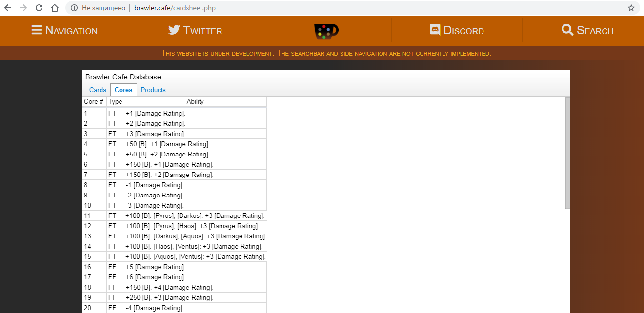Sort by the Type column header
The image size is (644, 313).
[115, 101]
